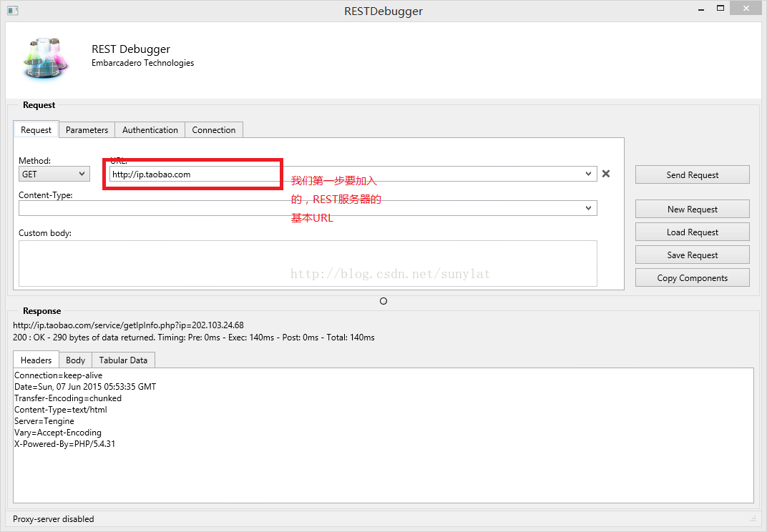Screen dimensions: 767x532
Task: Click the 'Method:' label
Action: click(35, 160)
